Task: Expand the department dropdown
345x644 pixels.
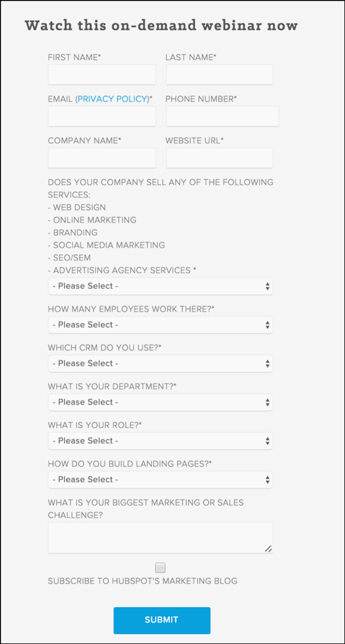Action: (161, 402)
